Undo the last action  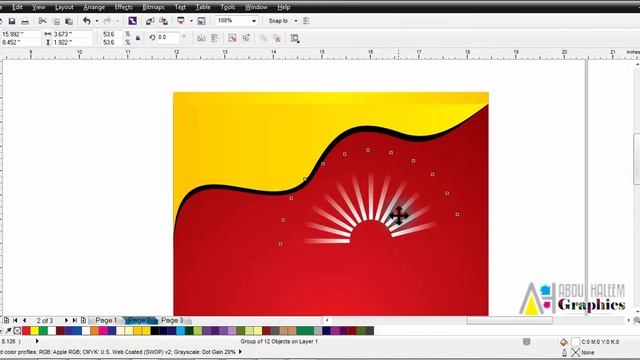pos(87,20)
